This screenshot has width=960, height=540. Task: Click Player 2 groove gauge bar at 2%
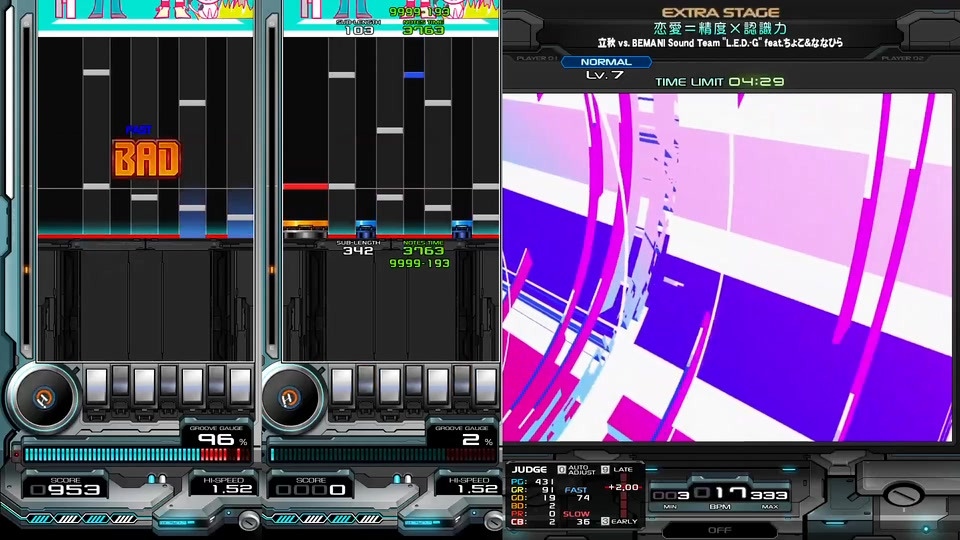[x=383, y=454]
